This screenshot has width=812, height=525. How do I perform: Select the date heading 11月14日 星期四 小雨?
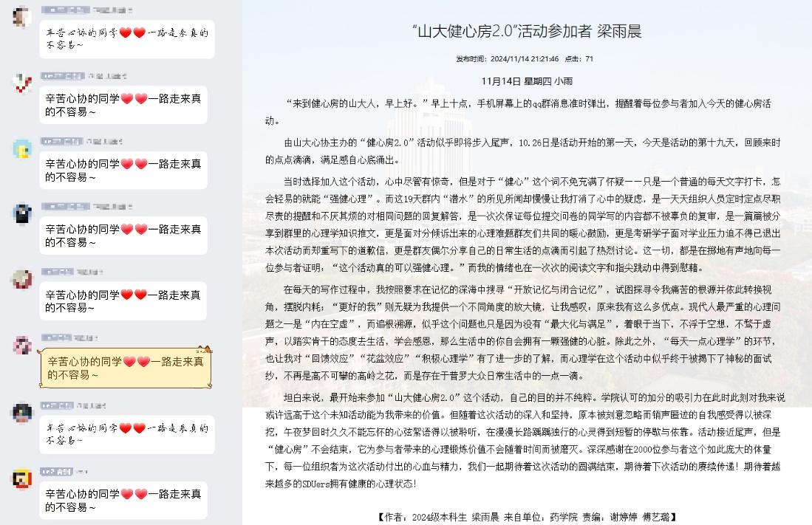tap(526, 80)
